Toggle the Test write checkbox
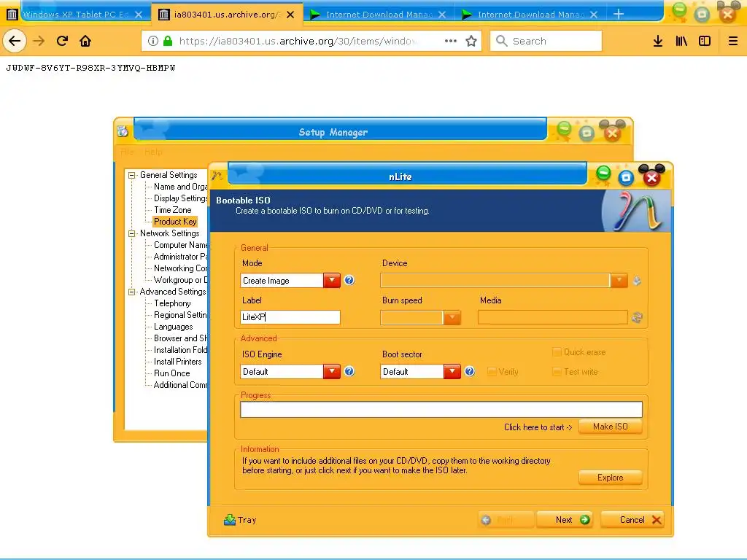Screen dimensions: 747x560 pyautogui.click(x=557, y=371)
